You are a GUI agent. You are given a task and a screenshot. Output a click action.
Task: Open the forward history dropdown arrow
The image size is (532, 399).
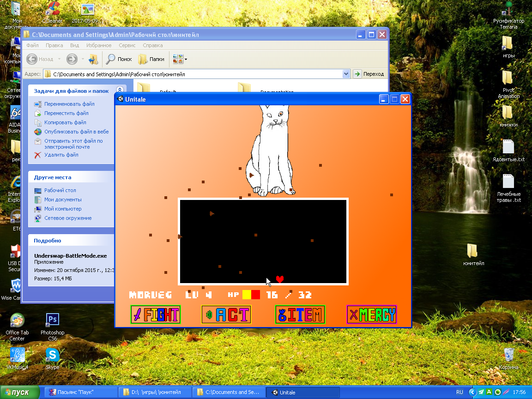point(83,59)
